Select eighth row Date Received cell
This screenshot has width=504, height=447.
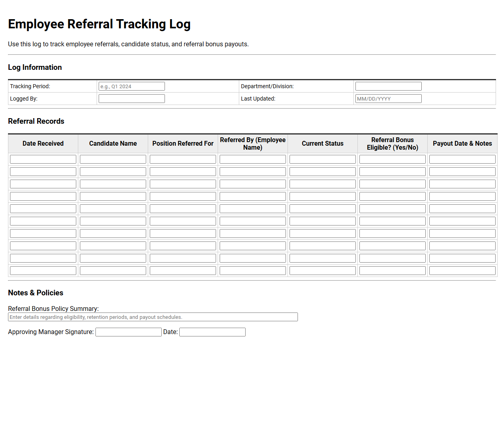click(x=43, y=246)
